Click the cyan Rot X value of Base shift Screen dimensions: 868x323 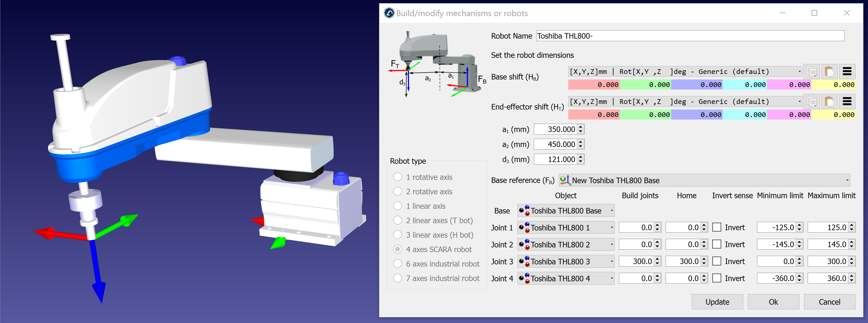coord(745,85)
